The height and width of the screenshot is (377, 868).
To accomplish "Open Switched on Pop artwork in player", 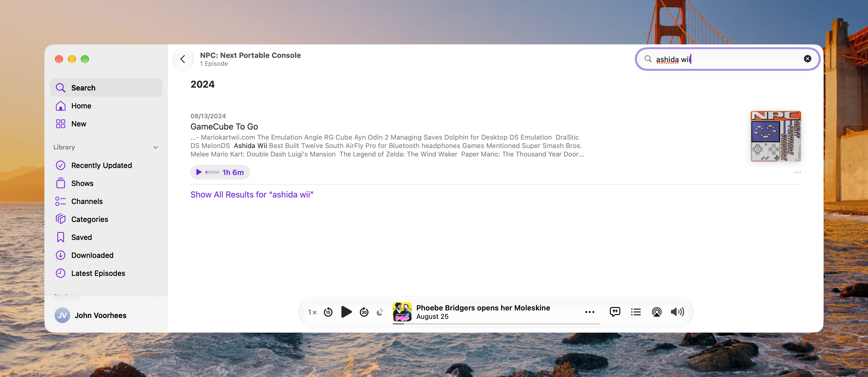I will coord(402,312).
